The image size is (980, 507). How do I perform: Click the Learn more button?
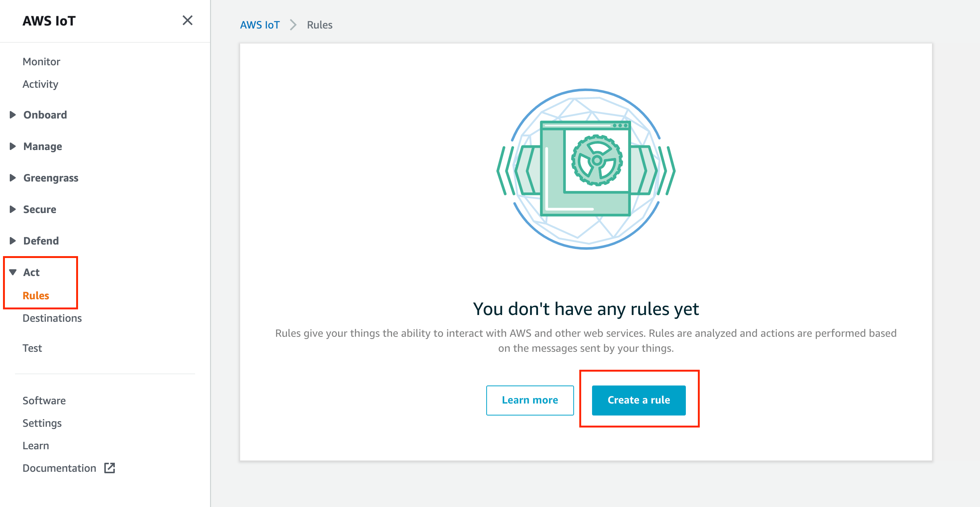tap(530, 400)
